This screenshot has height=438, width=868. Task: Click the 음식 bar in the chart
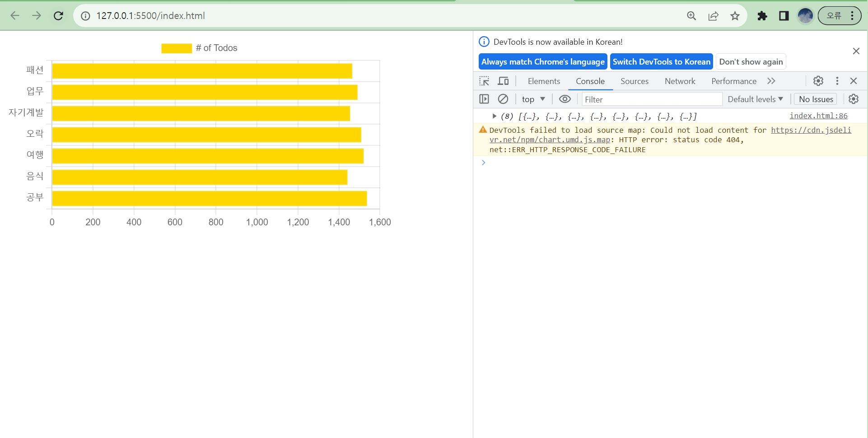[200, 177]
